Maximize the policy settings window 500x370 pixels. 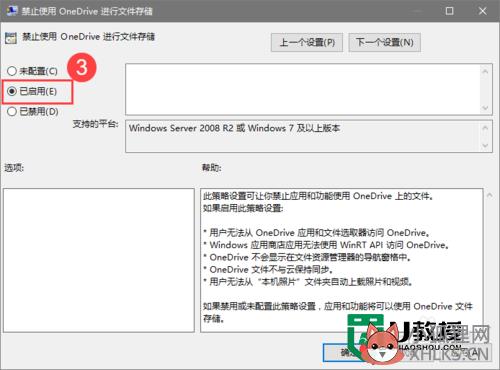click(449, 11)
